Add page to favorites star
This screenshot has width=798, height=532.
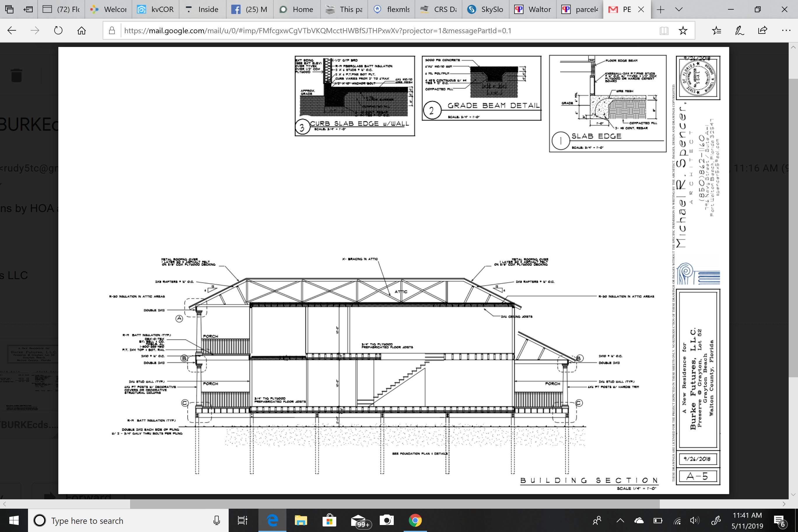point(683,31)
